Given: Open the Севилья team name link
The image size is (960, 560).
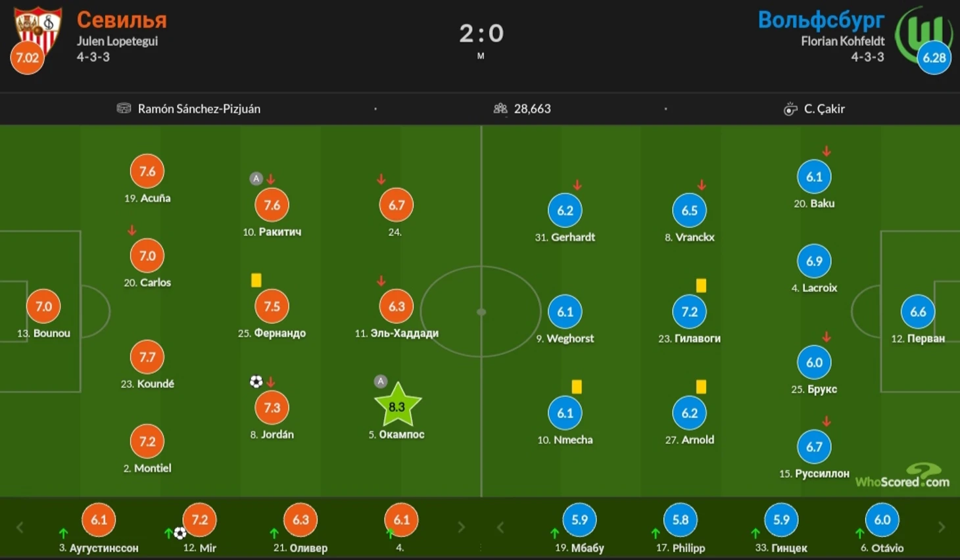Looking at the screenshot, I should tap(122, 20).
